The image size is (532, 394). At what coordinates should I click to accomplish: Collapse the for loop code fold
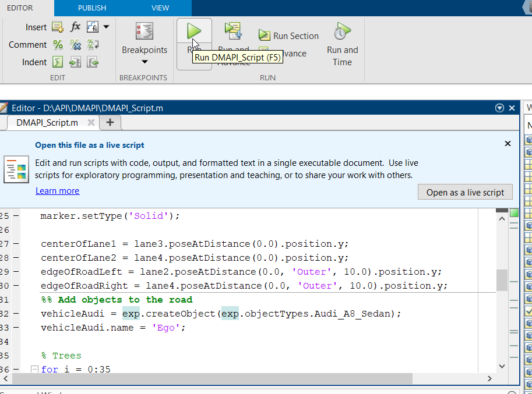click(x=34, y=369)
